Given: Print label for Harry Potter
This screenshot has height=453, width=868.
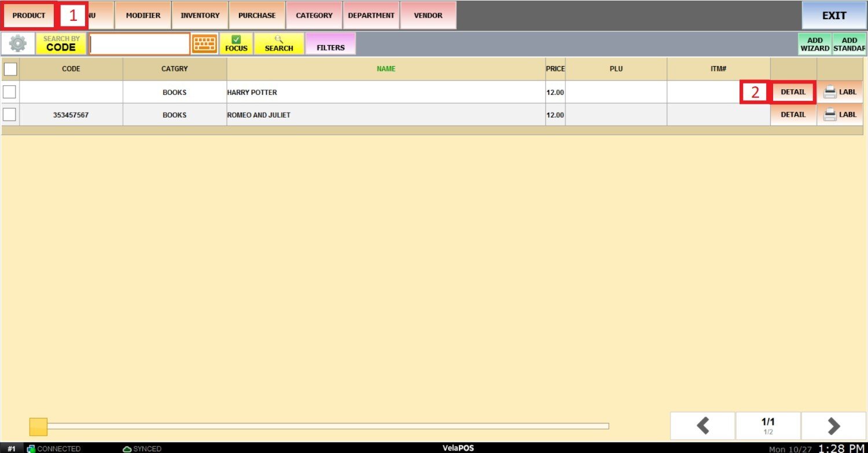Looking at the screenshot, I should (x=840, y=92).
